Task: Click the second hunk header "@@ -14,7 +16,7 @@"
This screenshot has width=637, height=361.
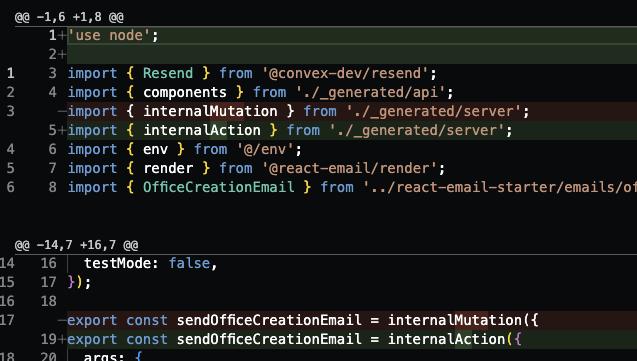Action: click(x=76, y=245)
